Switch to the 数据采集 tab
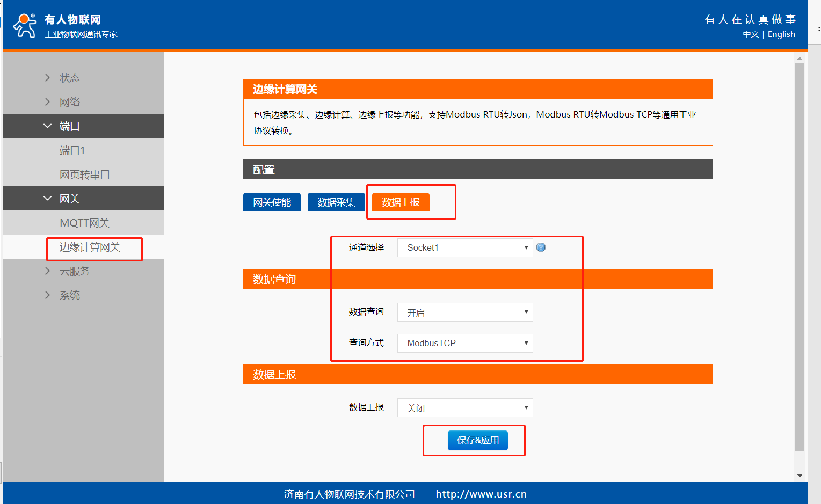821x504 pixels. 336,202
